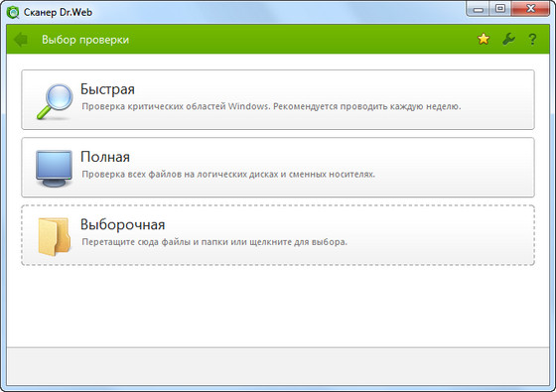556x392 pixels.
Task: Maximize the Dr.Web scanner window
Action: (500, 9)
